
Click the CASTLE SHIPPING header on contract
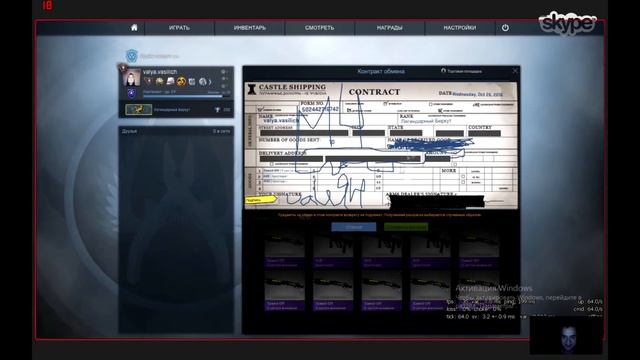[x=292, y=87]
